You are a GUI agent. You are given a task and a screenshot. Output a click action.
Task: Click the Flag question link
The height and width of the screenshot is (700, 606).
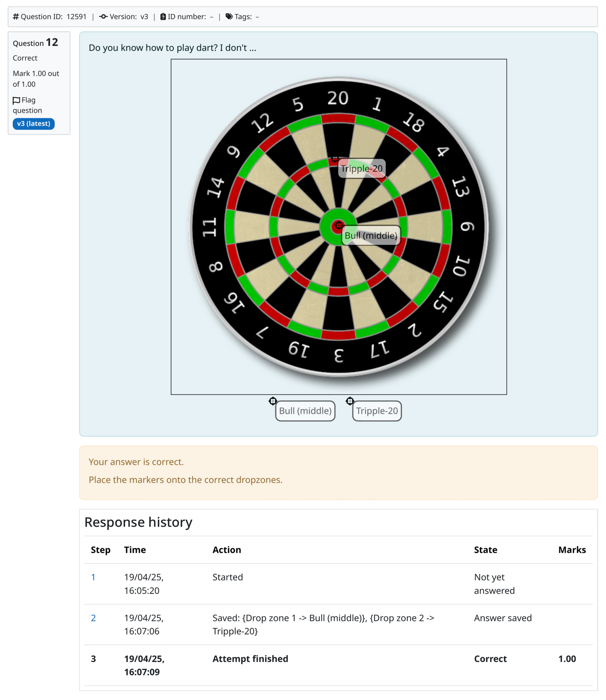[27, 105]
